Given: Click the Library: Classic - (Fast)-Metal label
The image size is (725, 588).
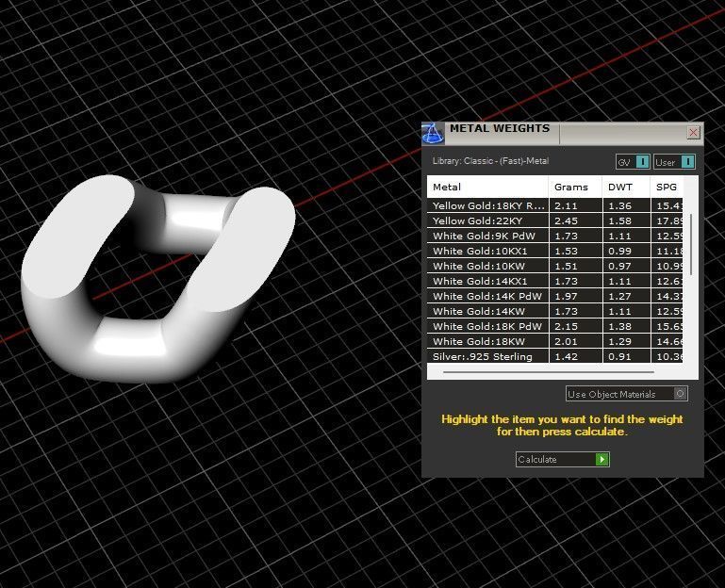Looking at the screenshot, I should tap(490, 161).
